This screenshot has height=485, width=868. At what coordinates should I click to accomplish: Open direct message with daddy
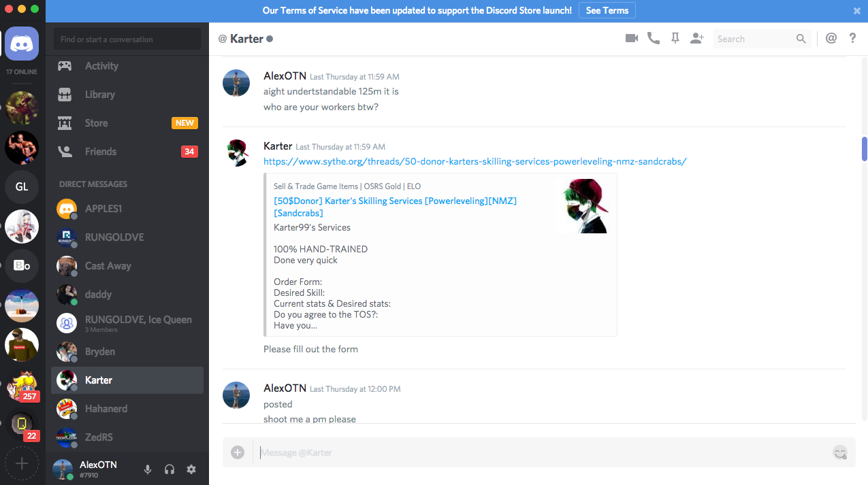tap(127, 295)
